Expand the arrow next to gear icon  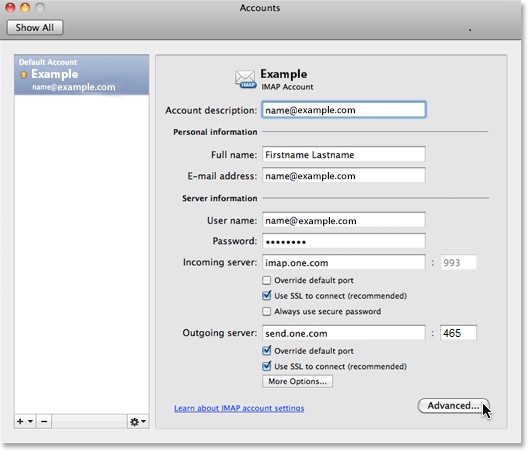pyautogui.click(x=143, y=421)
